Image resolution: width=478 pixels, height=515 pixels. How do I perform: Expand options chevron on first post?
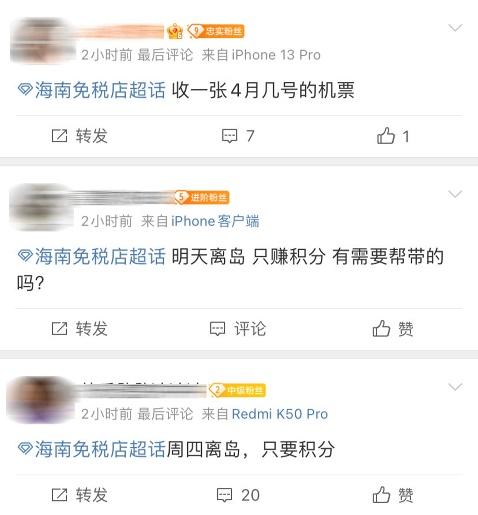455,28
